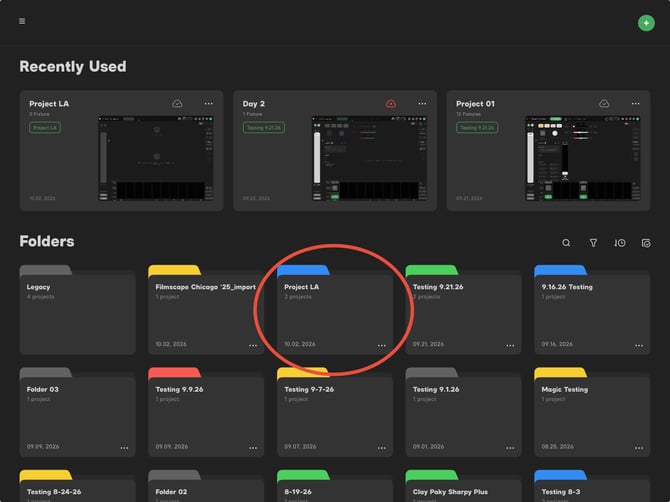Screen dimensions: 670x502
Task: Click the Project LA tag on recent card
Action: pos(45,127)
